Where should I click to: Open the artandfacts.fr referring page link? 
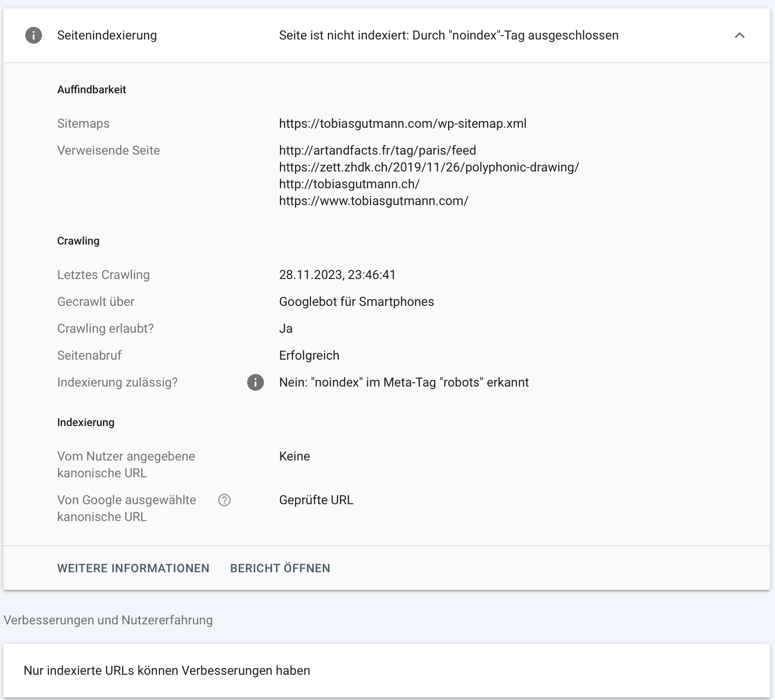pos(377,150)
